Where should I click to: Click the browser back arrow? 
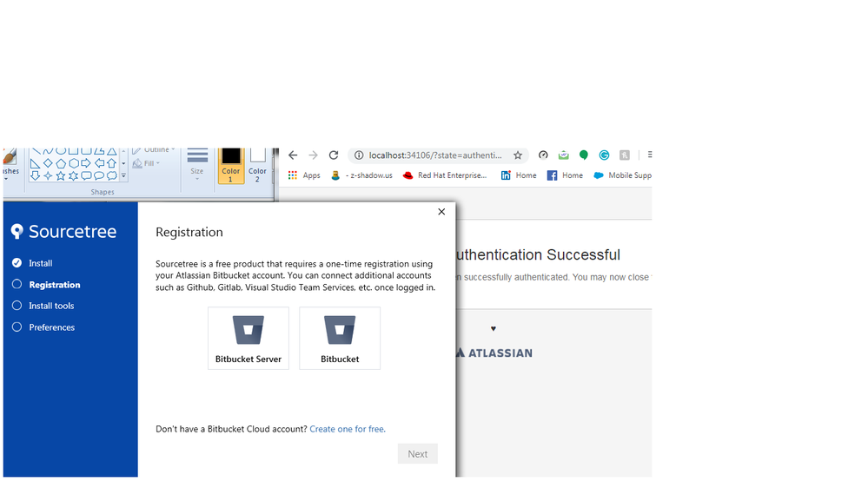coord(293,155)
